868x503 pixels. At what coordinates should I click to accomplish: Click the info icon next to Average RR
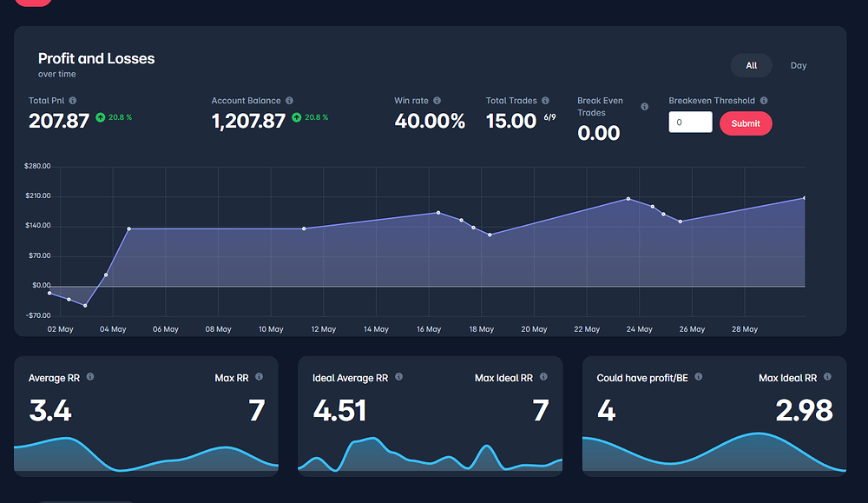[90, 377]
